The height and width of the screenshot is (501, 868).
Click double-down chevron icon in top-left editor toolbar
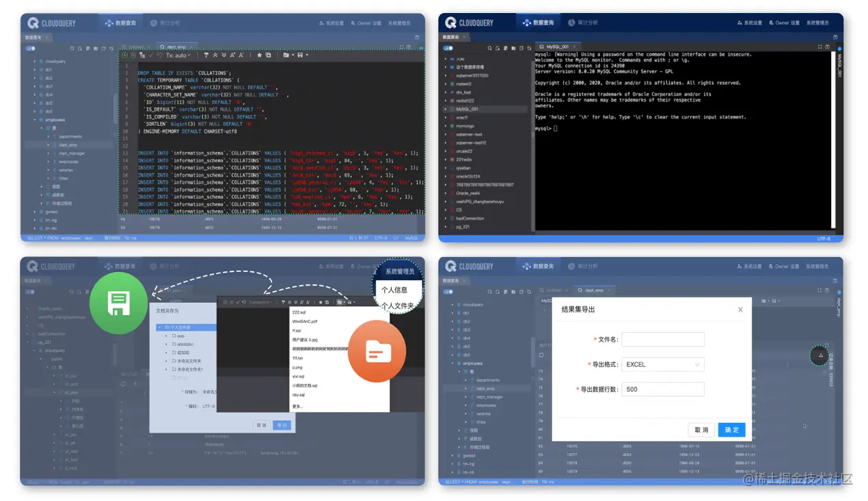[x=223, y=55]
